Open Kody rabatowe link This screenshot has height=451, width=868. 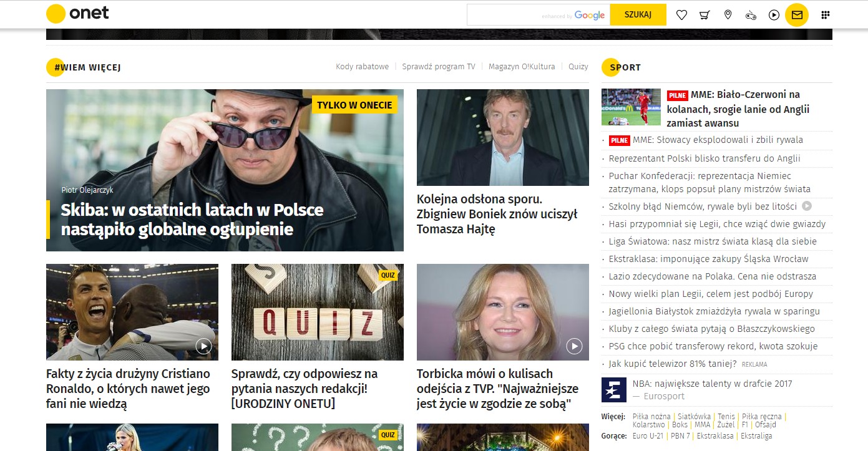(x=362, y=67)
